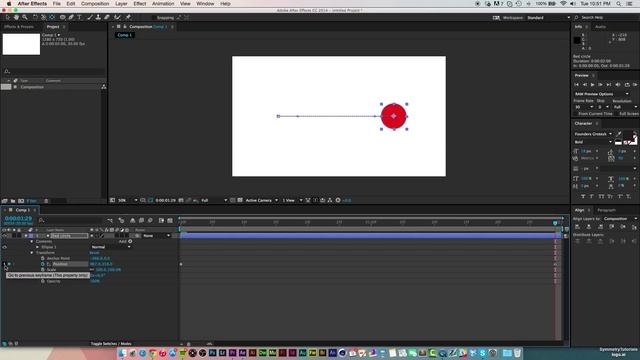Select the Selection arrow tool
The height and width of the screenshot is (360, 640).
(x=8, y=17)
